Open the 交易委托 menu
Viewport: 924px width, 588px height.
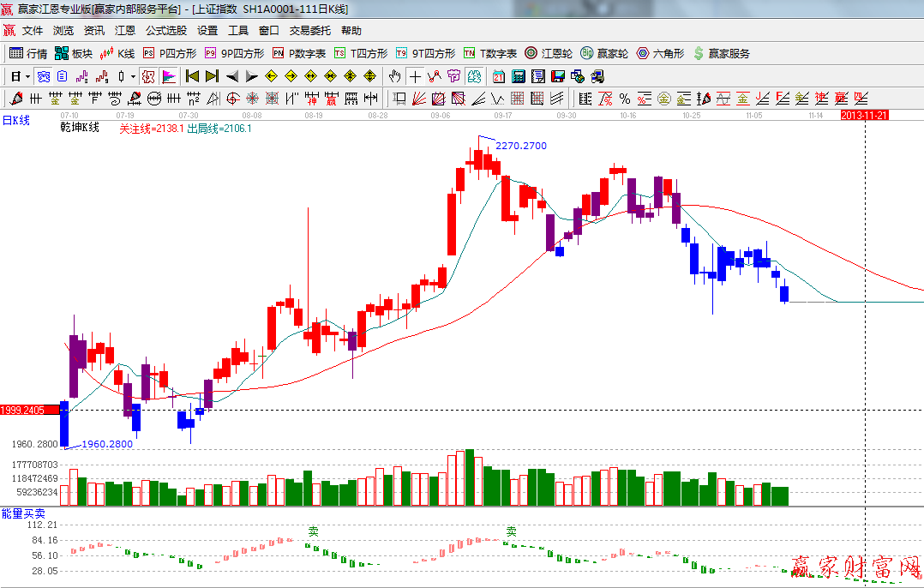pyautogui.click(x=309, y=31)
